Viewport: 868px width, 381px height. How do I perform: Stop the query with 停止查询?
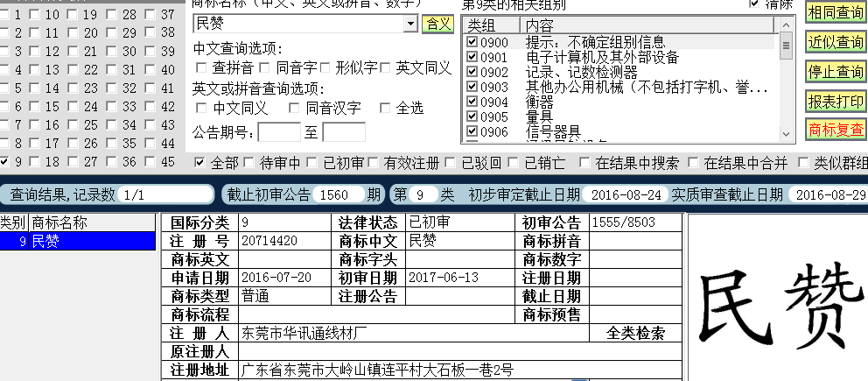(836, 72)
